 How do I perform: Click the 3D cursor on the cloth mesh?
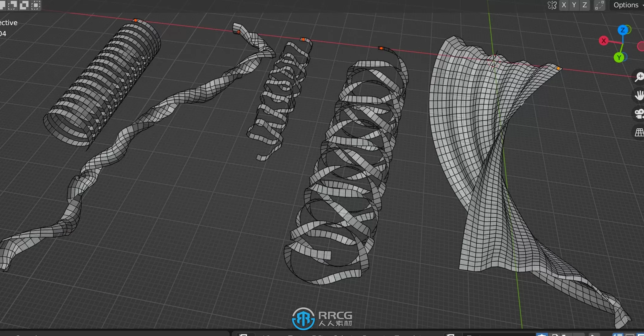(494, 61)
